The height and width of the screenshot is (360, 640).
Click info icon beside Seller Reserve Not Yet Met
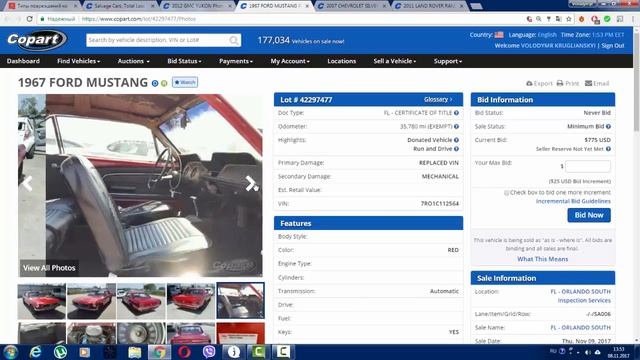tap(608, 149)
